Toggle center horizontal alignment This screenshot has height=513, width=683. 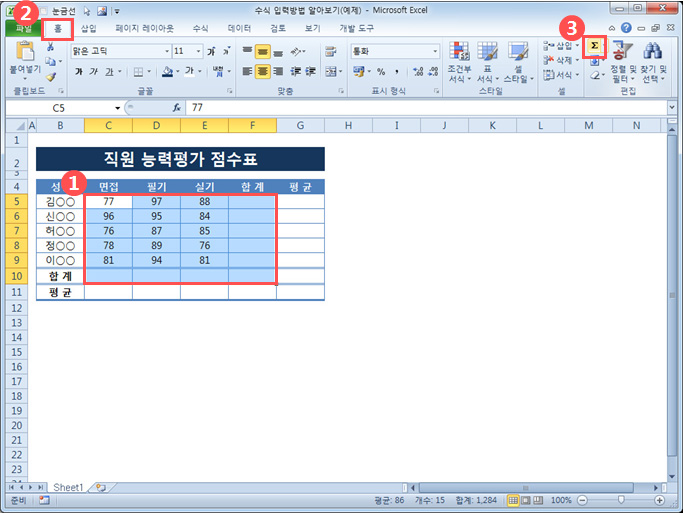[263, 71]
